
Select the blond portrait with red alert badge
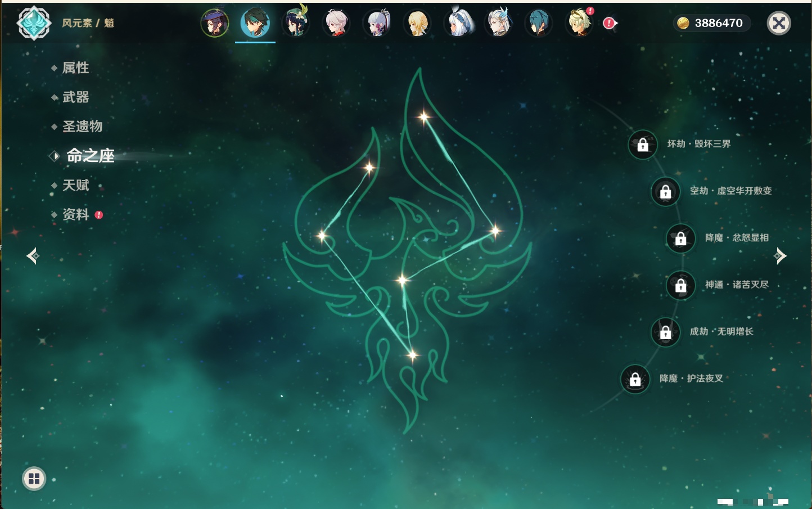pyautogui.click(x=580, y=22)
